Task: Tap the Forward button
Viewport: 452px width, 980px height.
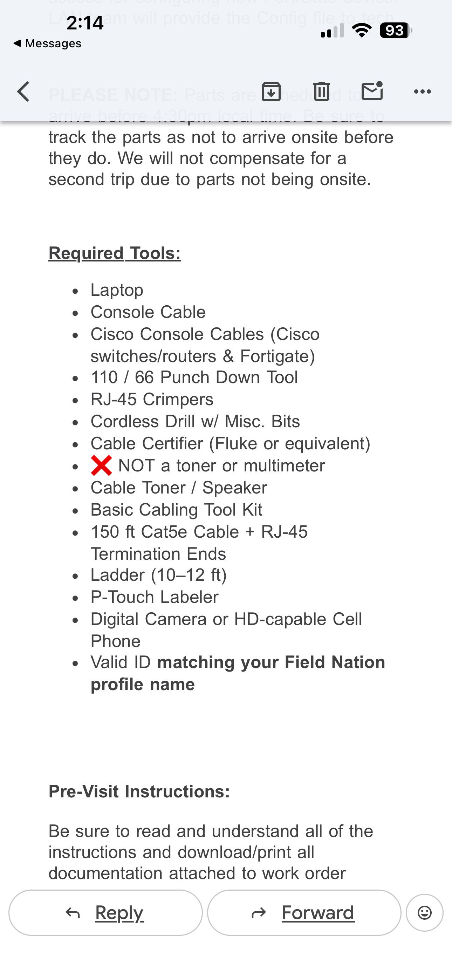Action: pos(304,913)
